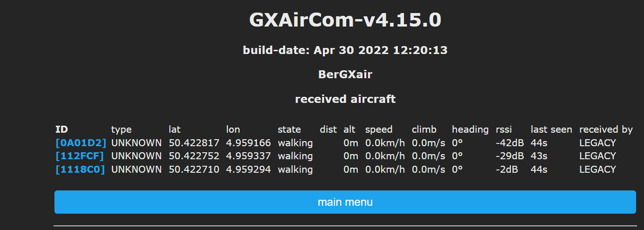Viewport: 644px width, 230px height.
Task: Click the received by column header
Action: point(606,129)
